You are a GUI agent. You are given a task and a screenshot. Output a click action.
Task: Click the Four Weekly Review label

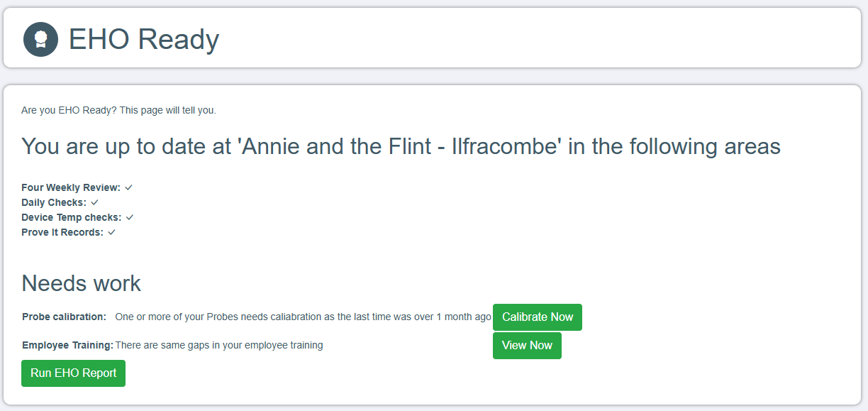pyautogui.click(x=71, y=187)
